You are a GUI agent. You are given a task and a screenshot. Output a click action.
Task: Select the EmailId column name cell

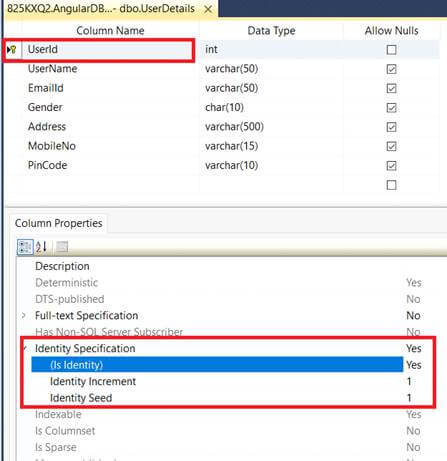tap(111, 88)
